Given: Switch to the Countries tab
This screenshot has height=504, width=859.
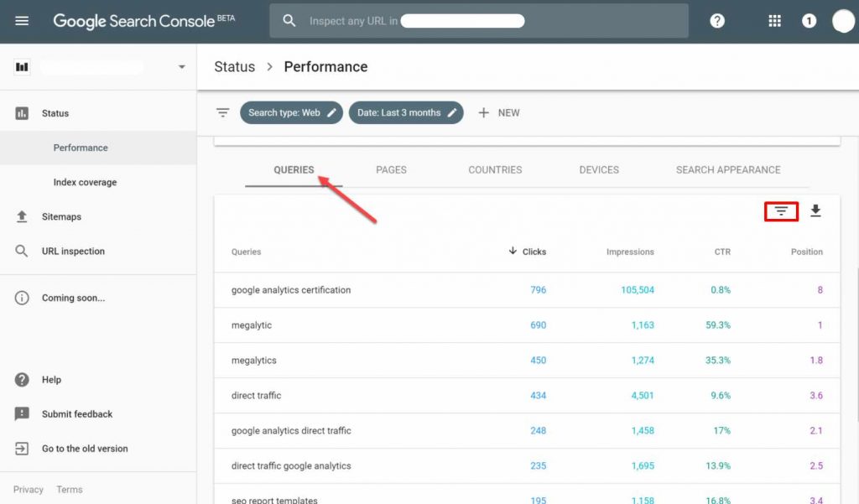Looking at the screenshot, I should (x=495, y=170).
